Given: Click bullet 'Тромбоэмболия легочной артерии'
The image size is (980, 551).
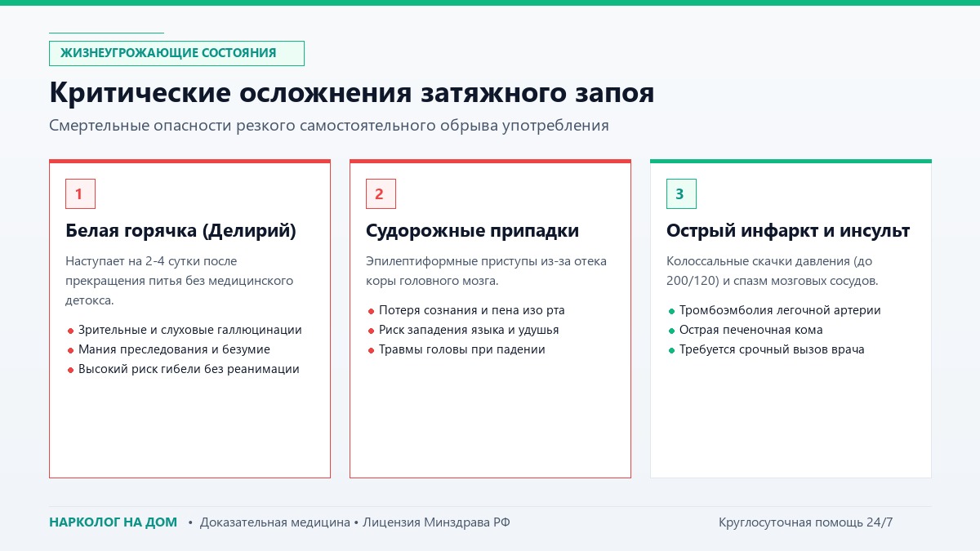Looking at the screenshot, I should (774, 310).
